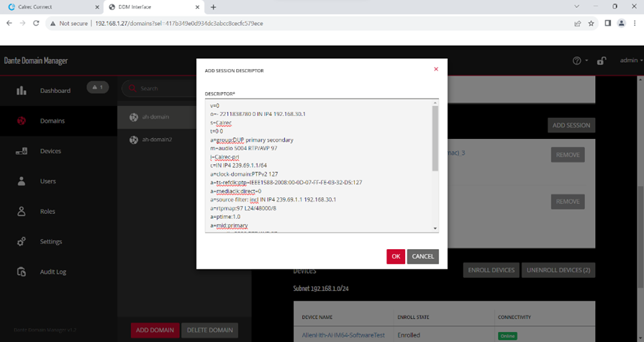644x342 pixels.
Task: Reload the page with the refresh icon
Action: tap(36, 24)
